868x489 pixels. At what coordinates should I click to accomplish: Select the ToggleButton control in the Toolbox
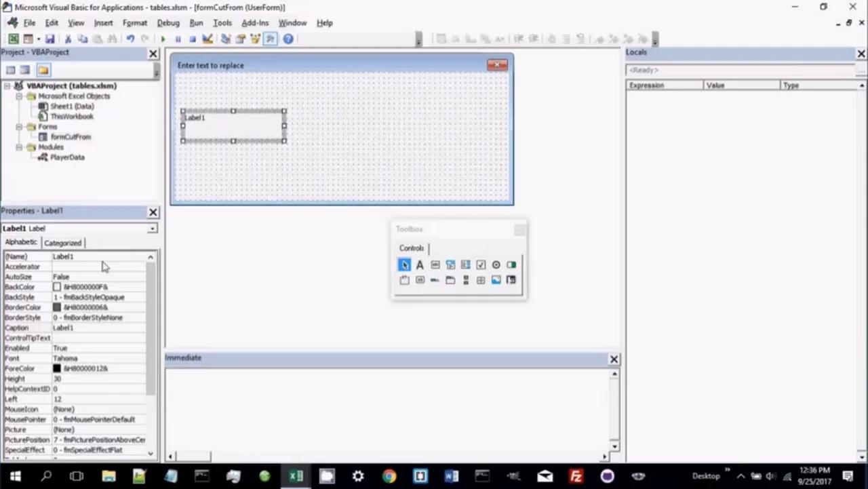[x=511, y=265]
